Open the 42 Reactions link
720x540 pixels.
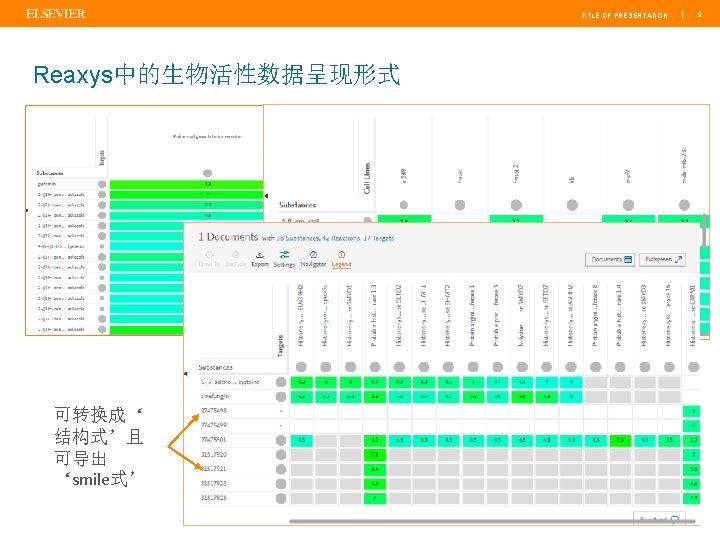(x=343, y=238)
